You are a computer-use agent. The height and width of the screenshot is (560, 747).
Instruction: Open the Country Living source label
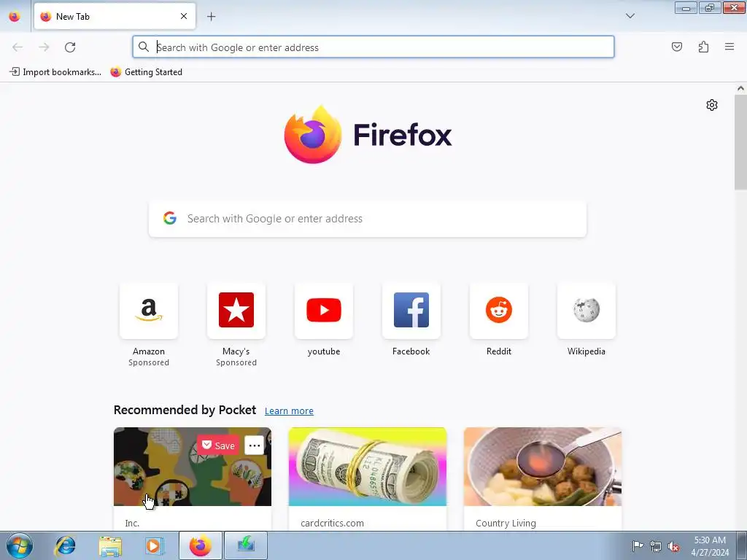[x=506, y=523]
